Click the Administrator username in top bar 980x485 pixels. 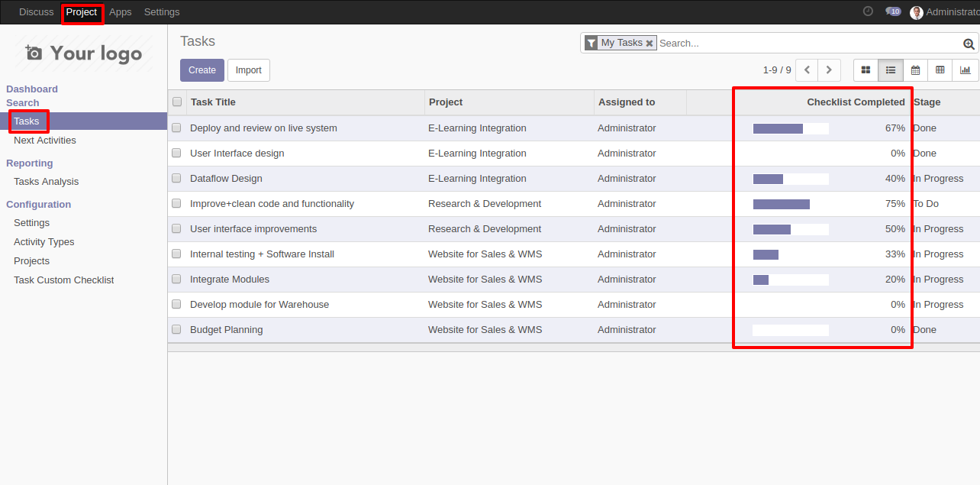coord(953,12)
